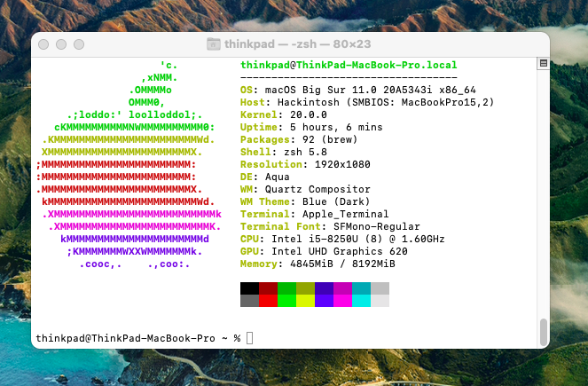Click the Kernel value '20.0.0'
The width and height of the screenshot is (588, 386).
point(309,114)
